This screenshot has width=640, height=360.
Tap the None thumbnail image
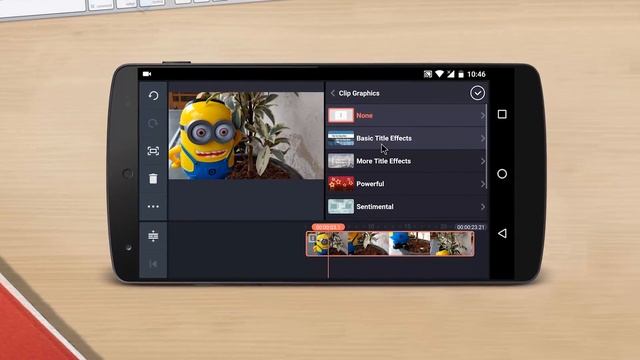click(x=341, y=116)
